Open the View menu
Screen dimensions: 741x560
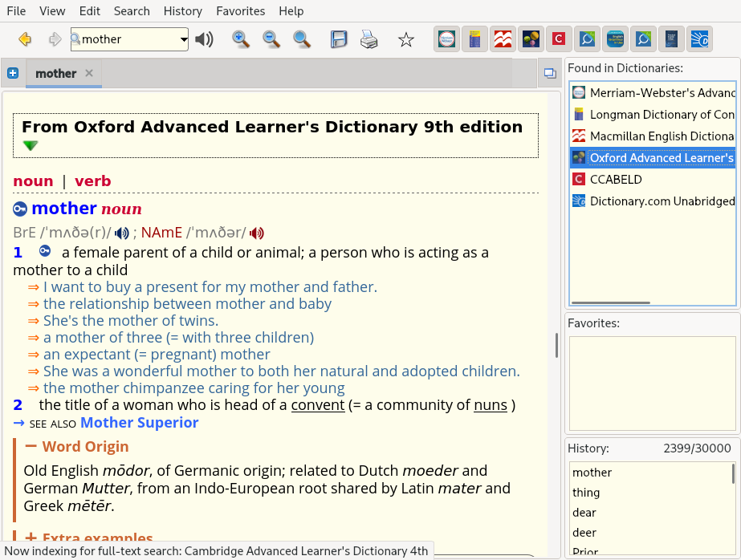click(52, 11)
